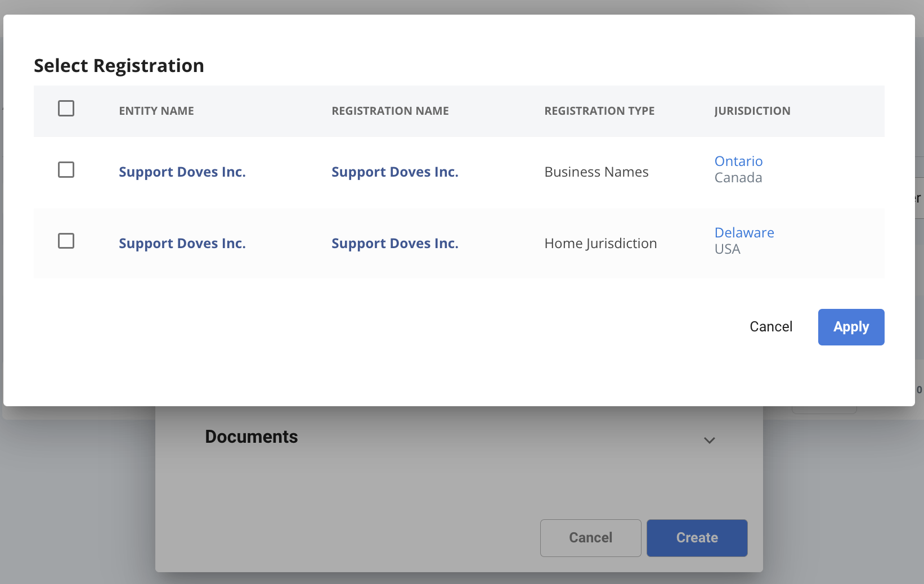Viewport: 924px width, 584px height.
Task: Toggle the select-all checkbox in table header
Action: coord(66,109)
